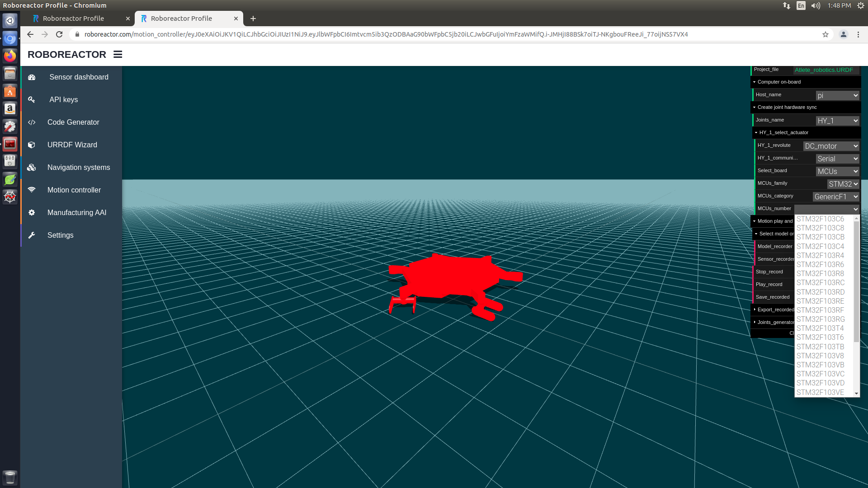Select STM32F103T4 from the list
868x488 pixels.
[824, 328]
